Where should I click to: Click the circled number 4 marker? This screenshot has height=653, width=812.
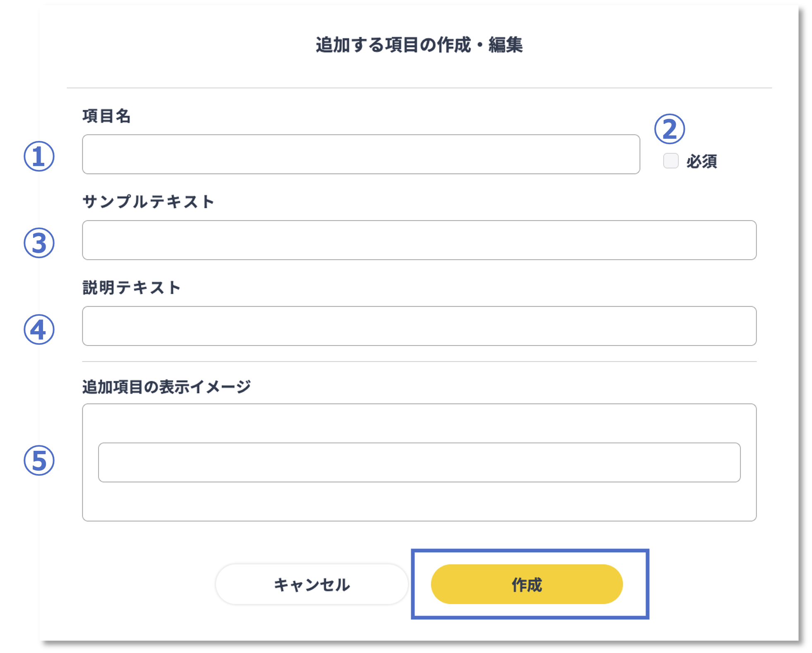coord(39,329)
